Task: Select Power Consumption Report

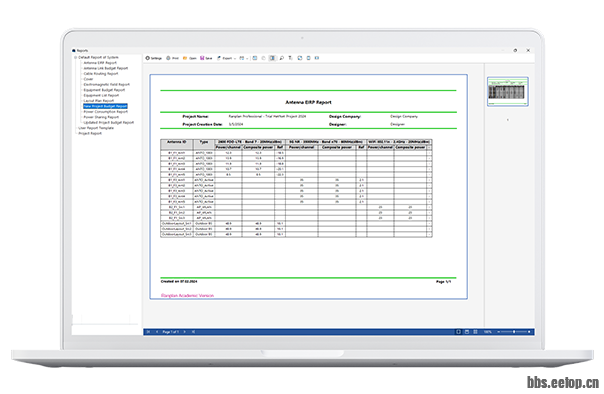Action: [x=106, y=112]
